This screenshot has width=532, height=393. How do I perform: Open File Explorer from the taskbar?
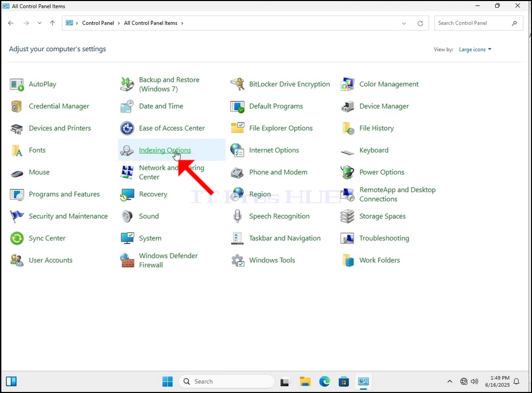tap(305, 382)
